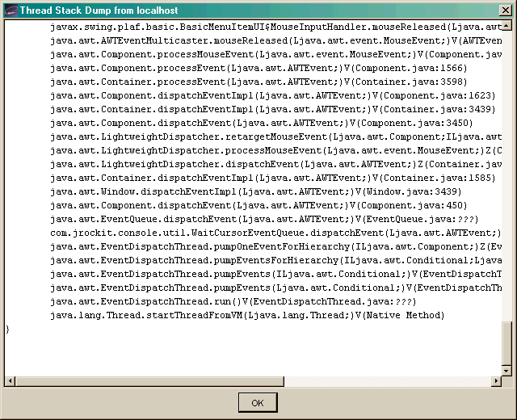Click the AWTEventMulticaster.mouseReleased line
Image resolution: width=517 pixels, height=420 pixels.
[x=276, y=41]
